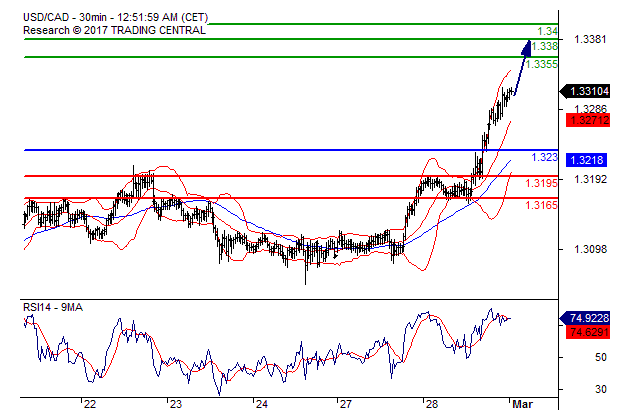Click the Research © 2017 TRADING CENTRAL text
Screen dimensions: 622x420
click(114, 30)
